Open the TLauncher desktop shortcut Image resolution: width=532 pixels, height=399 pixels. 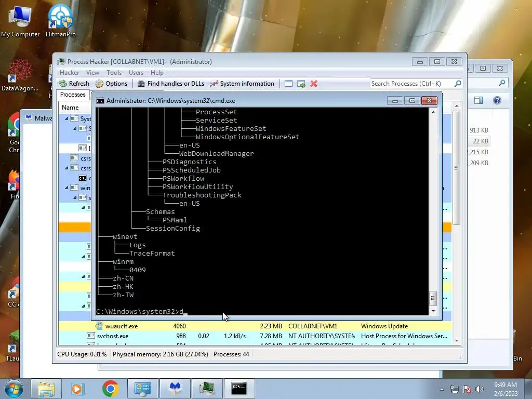[12, 345]
